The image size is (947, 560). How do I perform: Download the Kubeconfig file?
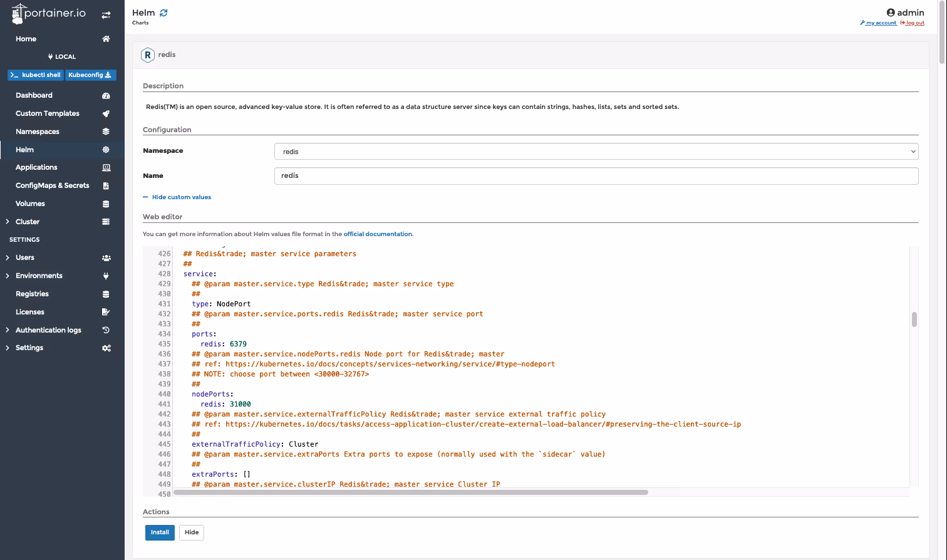[x=90, y=75]
